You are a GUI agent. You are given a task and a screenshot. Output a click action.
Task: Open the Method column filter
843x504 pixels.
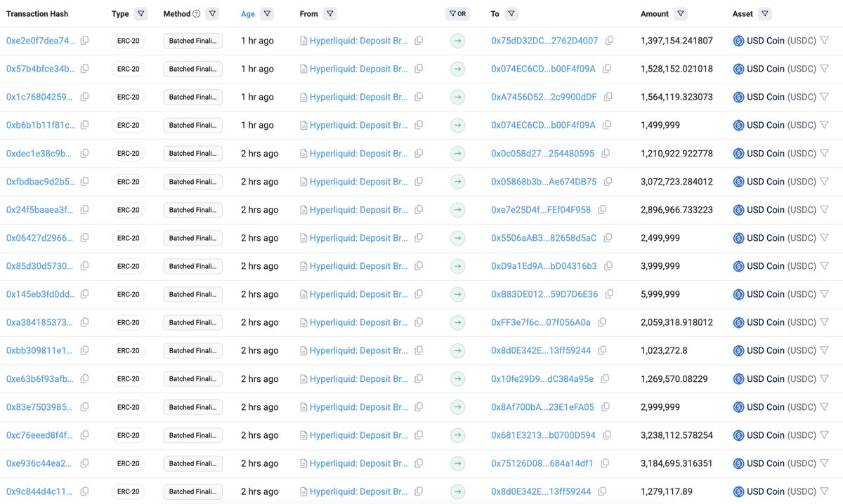tap(212, 13)
